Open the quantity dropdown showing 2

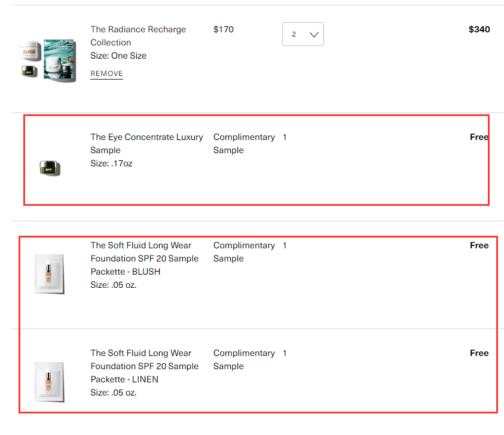[x=303, y=34]
